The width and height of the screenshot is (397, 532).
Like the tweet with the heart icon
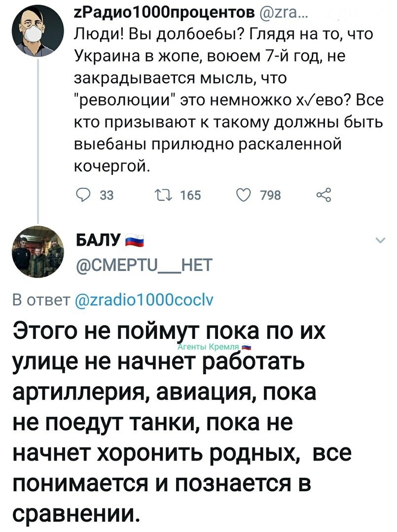[x=243, y=195]
